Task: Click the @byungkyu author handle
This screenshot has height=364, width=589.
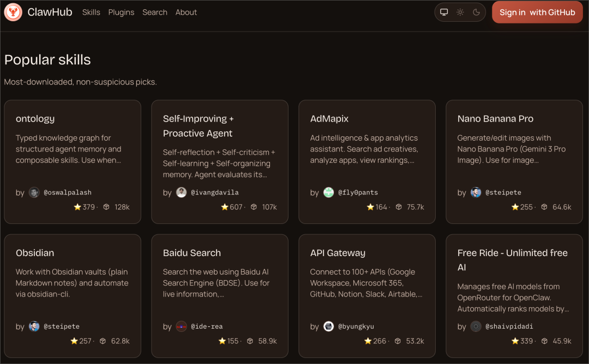Action: tap(356, 326)
